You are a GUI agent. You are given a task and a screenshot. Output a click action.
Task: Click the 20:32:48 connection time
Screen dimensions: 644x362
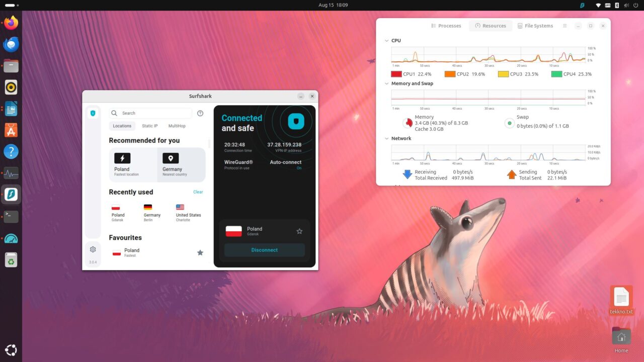(x=235, y=145)
